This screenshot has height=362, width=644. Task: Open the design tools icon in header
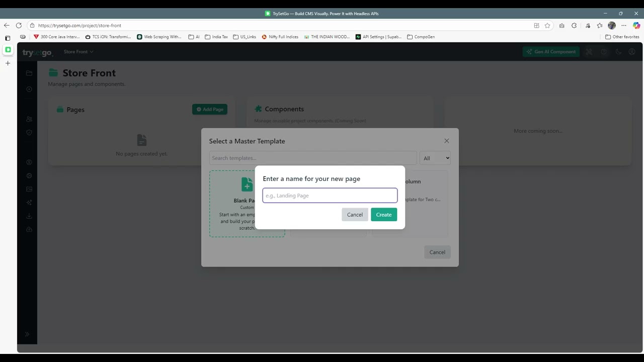click(x=589, y=52)
